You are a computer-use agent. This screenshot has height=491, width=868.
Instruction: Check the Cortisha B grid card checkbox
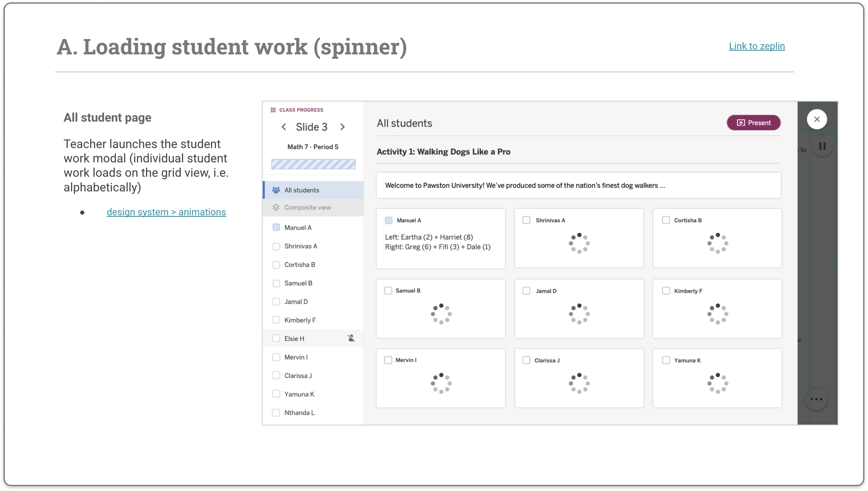pyautogui.click(x=666, y=220)
